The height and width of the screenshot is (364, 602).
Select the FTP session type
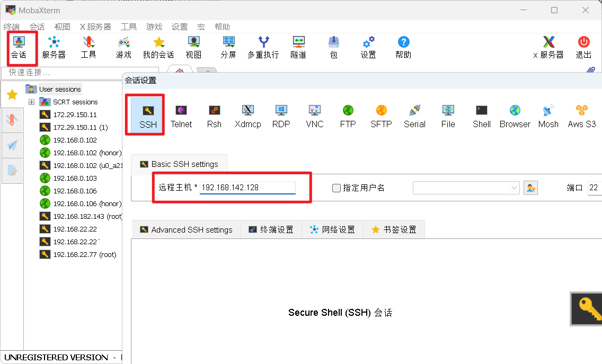tap(348, 117)
